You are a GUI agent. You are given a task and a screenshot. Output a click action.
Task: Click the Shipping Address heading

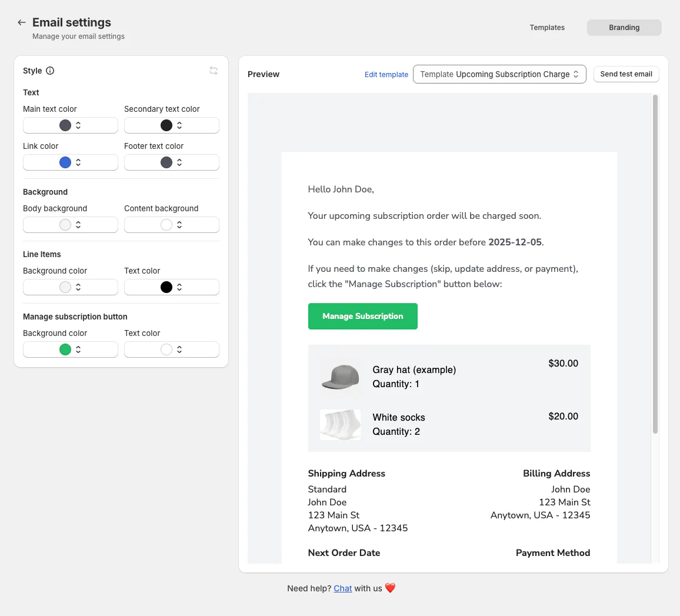pos(346,473)
